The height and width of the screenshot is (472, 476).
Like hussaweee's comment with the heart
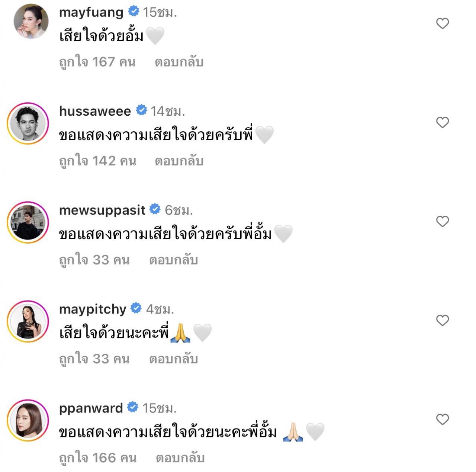tap(442, 122)
